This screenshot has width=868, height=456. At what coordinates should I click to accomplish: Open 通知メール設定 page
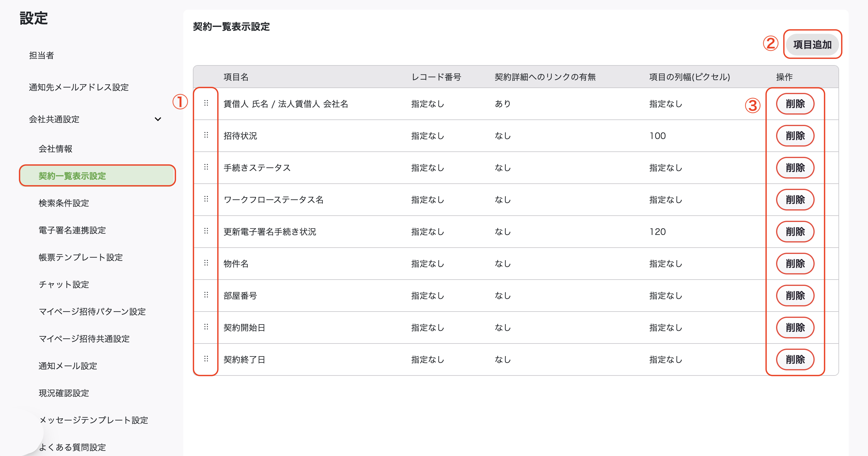pyautogui.click(x=68, y=366)
